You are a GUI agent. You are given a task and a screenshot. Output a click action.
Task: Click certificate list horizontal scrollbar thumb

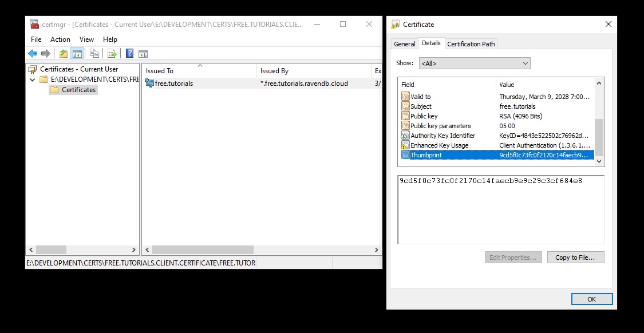(203, 249)
